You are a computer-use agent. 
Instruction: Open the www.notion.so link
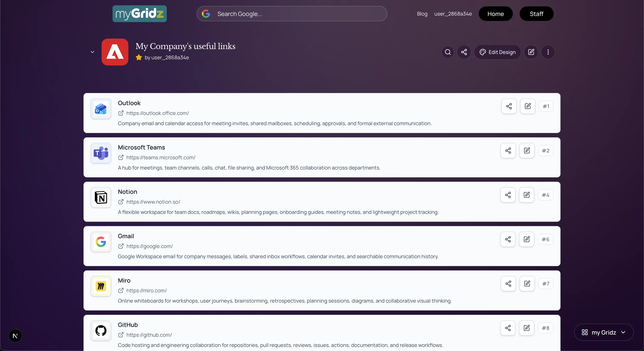pyautogui.click(x=153, y=202)
